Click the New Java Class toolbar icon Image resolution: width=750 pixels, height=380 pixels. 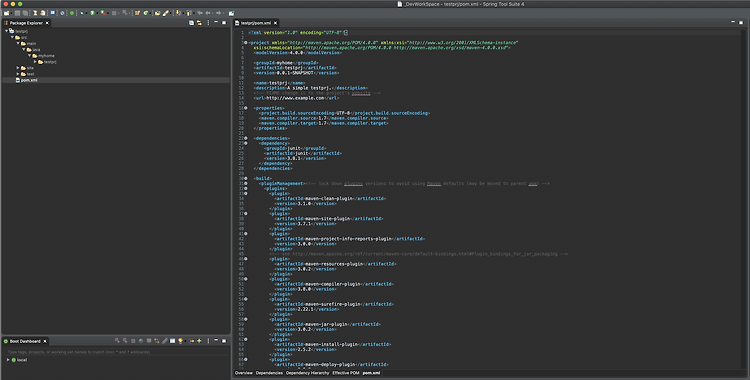pyautogui.click(x=146, y=13)
